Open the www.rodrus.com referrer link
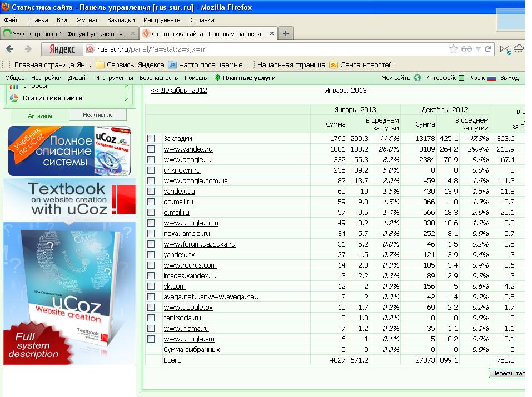 click(190, 265)
